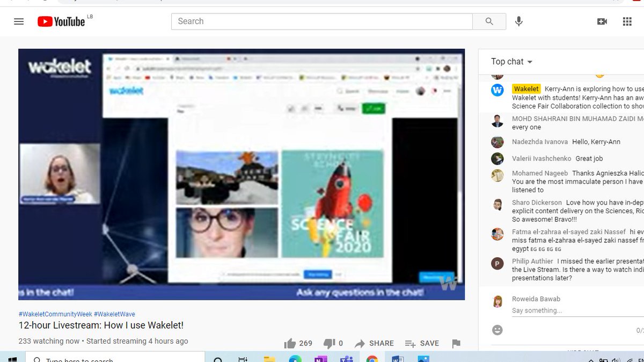
Task: Click Sharo Dickerson's avatar in chat
Action: tap(497, 205)
